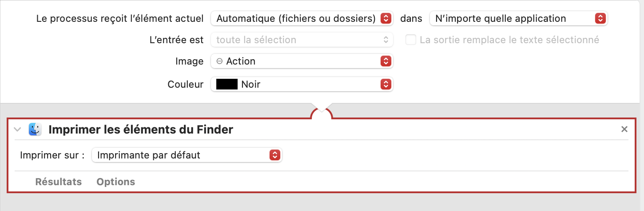The image size is (644, 211).
Task: Click the black Noir color swatch
Action: tap(227, 84)
